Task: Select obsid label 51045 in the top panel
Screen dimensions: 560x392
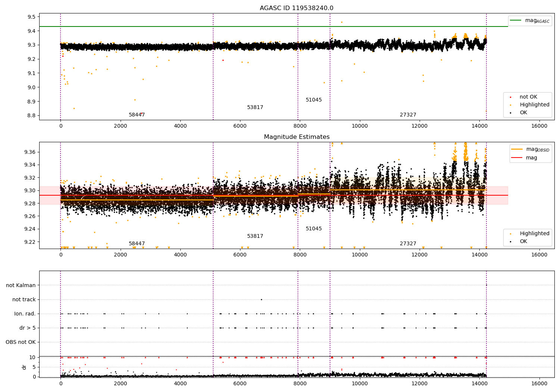Action: 314,100
